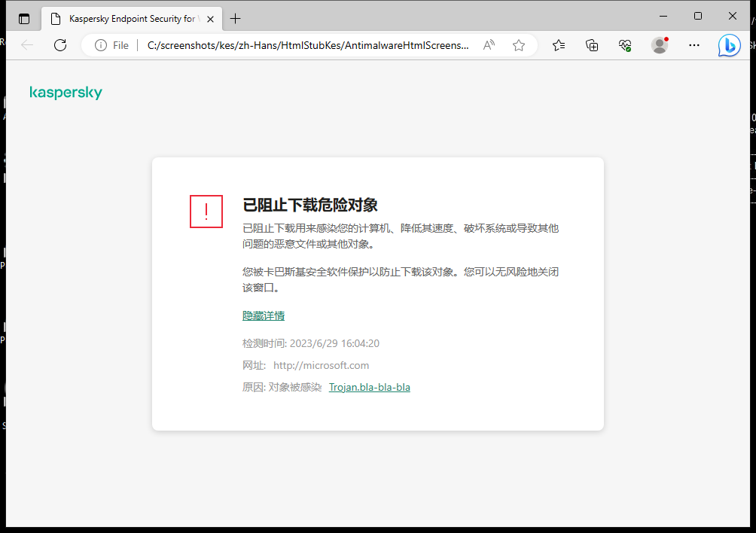Click the profile avatar icon
This screenshot has width=756, height=533.
click(x=659, y=44)
